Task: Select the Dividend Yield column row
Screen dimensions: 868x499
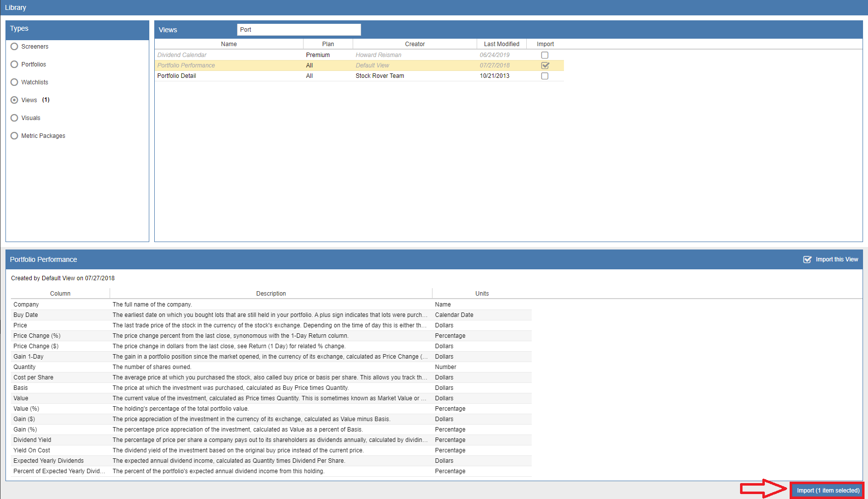Action: (32, 440)
